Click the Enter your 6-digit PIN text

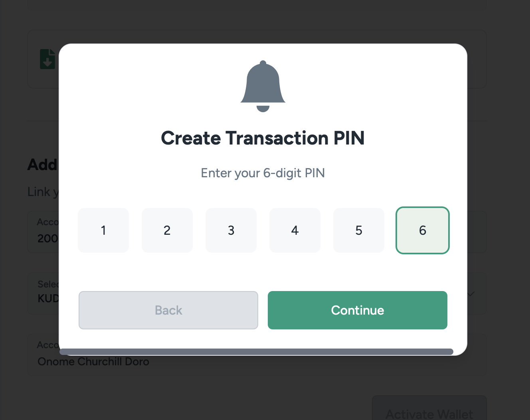click(263, 173)
